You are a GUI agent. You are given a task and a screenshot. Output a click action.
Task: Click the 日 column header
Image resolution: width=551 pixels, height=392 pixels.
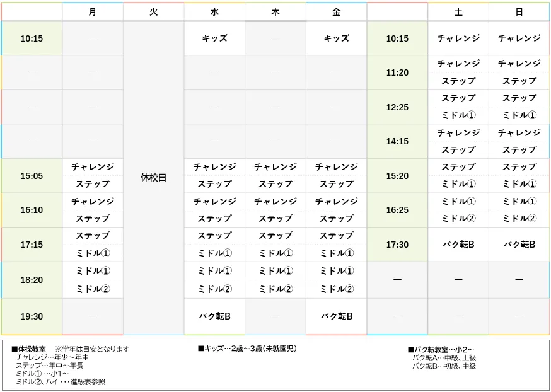(518, 11)
